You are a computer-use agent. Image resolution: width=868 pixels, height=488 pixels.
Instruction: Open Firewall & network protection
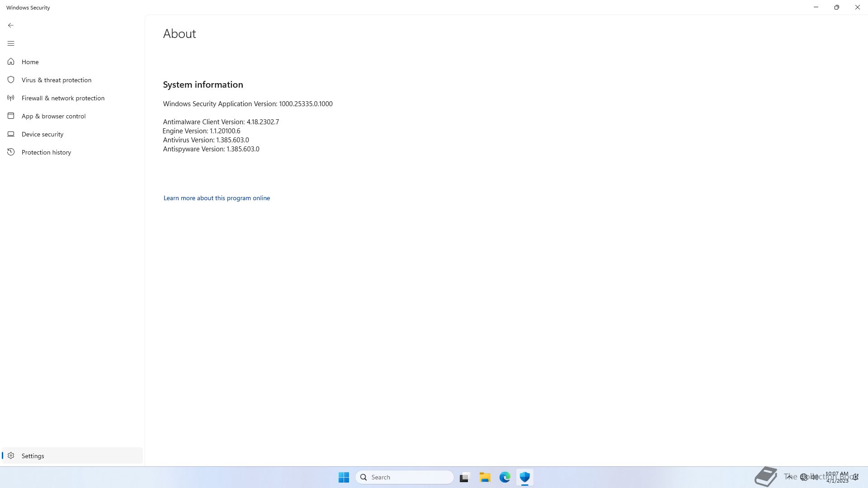(x=72, y=98)
